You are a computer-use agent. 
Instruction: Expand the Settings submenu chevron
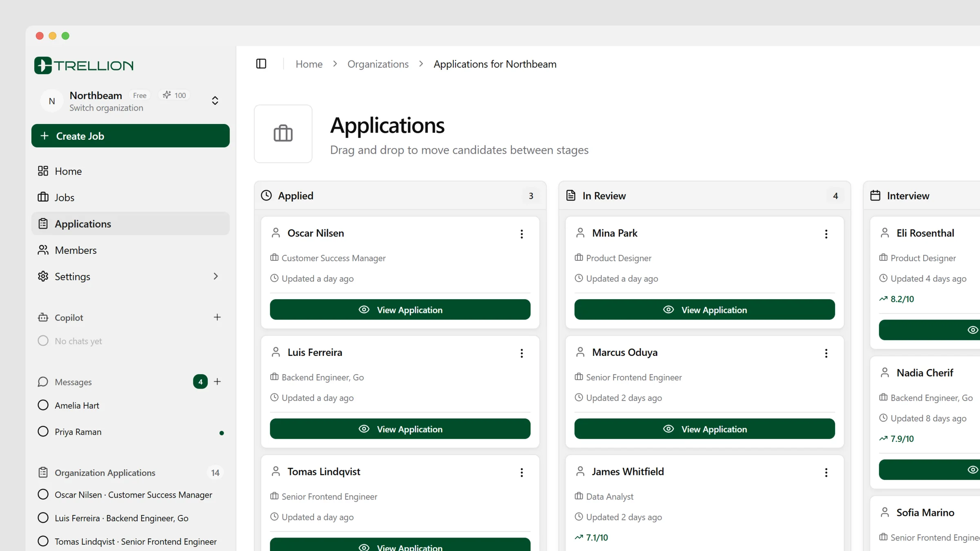pos(216,276)
